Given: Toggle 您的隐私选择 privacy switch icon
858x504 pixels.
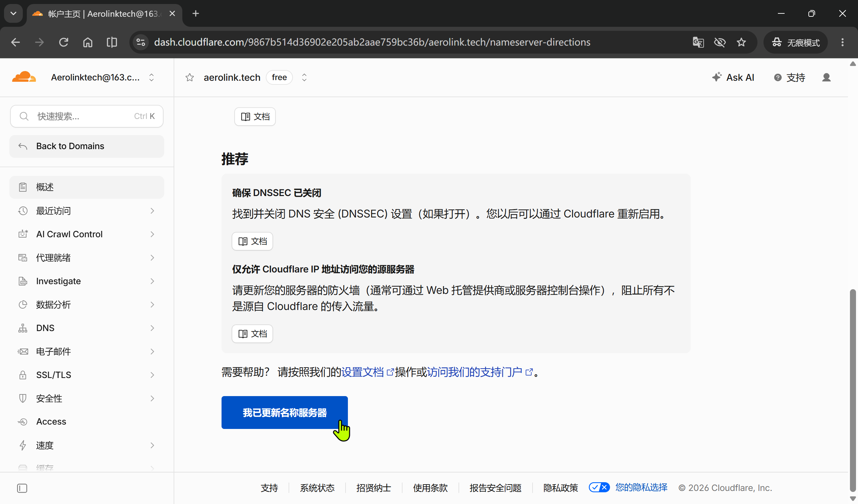Looking at the screenshot, I should [599, 487].
